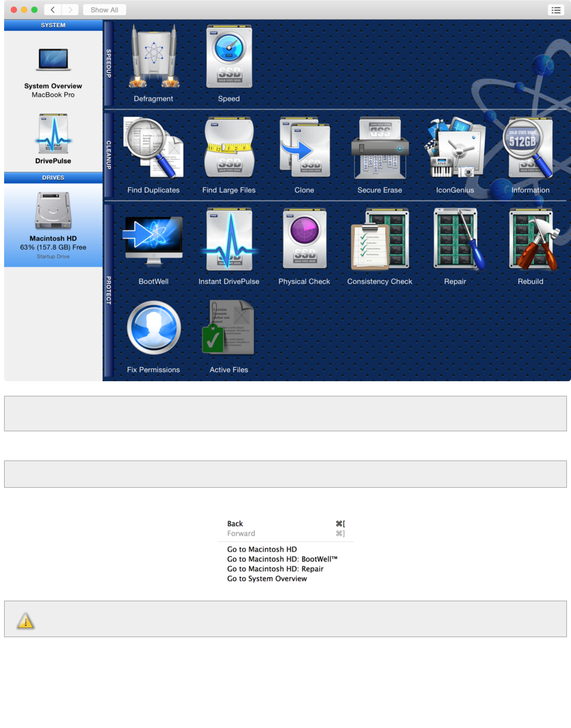This screenshot has width=571, height=728.
Task: Click the back navigation arrow
Action: click(53, 10)
